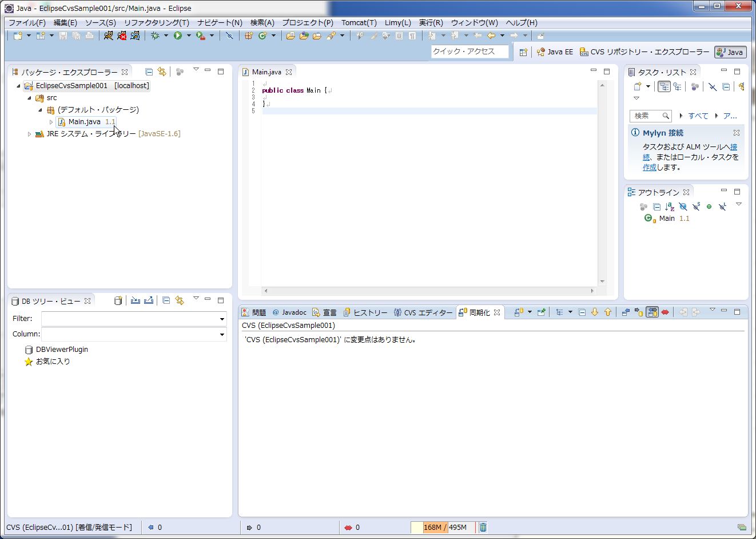Expand the Main.java tree node
The width and height of the screenshot is (756, 539).
click(x=51, y=122)
